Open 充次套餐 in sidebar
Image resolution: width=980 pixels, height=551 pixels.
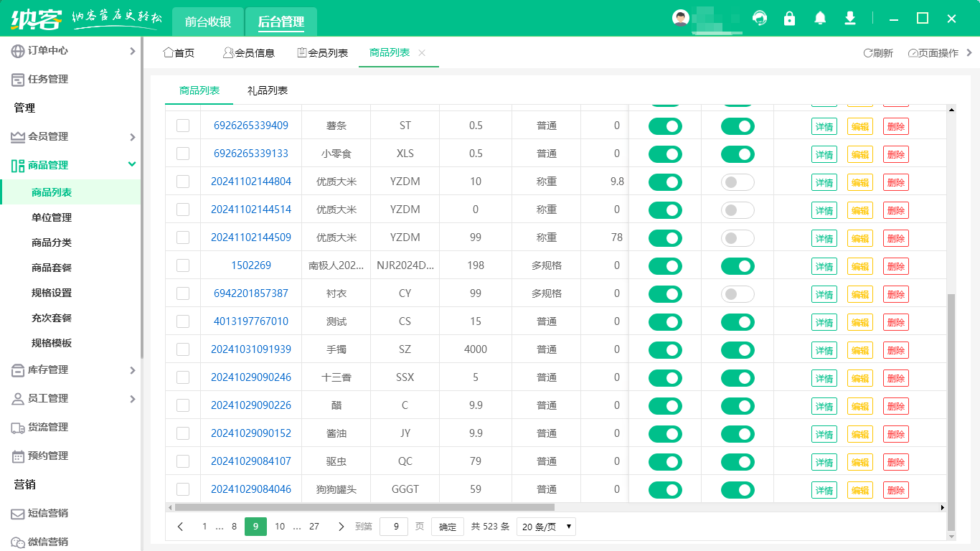[x=52, y=318]
